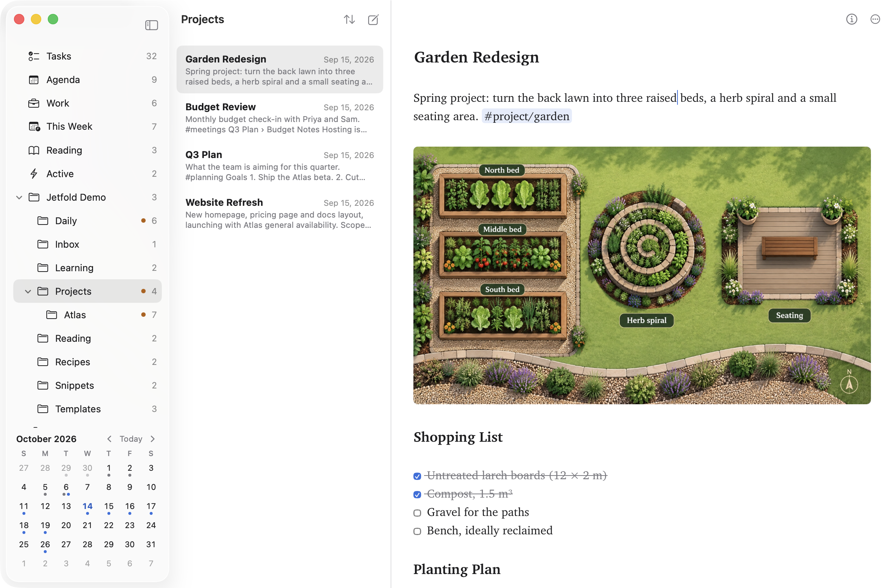Viewport: 893px width, 588px height.
Task: Open the sort order arrows icon
Action: tap(349, 19)
